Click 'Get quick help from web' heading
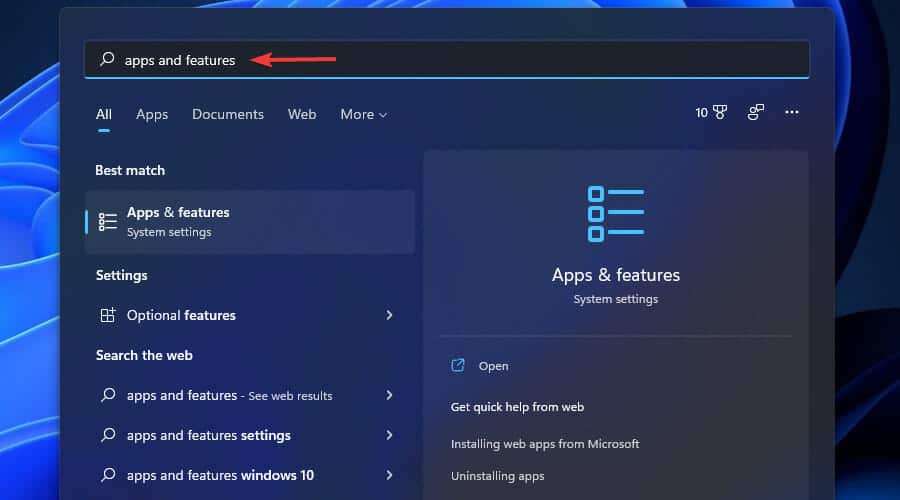 [517, 407]
